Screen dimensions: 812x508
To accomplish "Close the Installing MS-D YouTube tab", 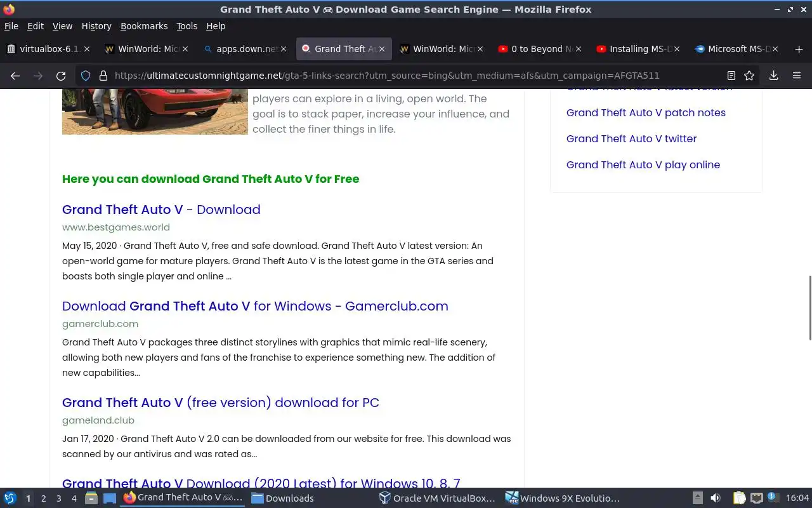I will [x=677, y=49].
